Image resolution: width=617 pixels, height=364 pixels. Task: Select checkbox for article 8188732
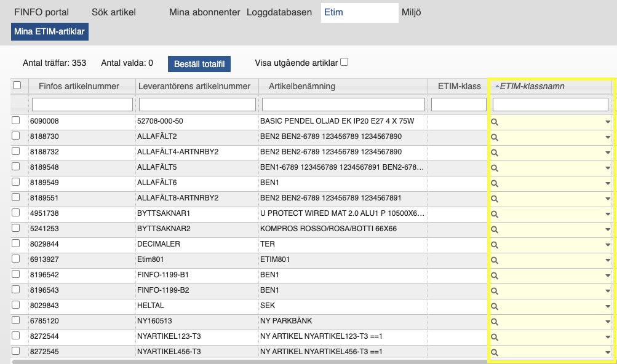16,151
